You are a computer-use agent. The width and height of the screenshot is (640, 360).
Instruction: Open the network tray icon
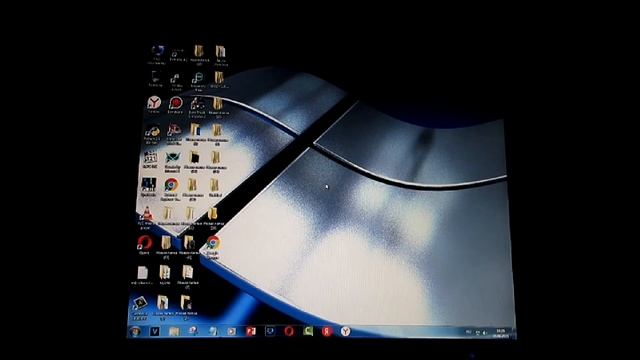pyautogui.click(x=477, y=333)
